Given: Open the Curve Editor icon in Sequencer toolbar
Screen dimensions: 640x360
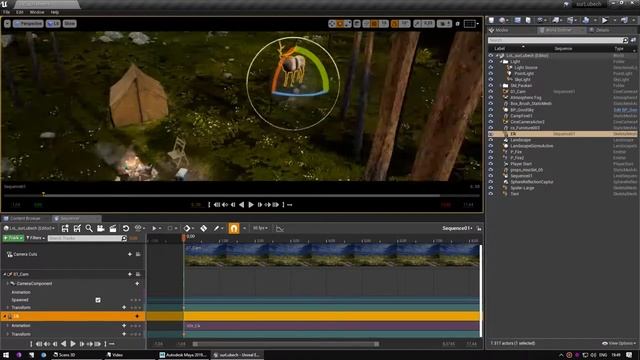Looking at the screenshot, I should point(280,229).
